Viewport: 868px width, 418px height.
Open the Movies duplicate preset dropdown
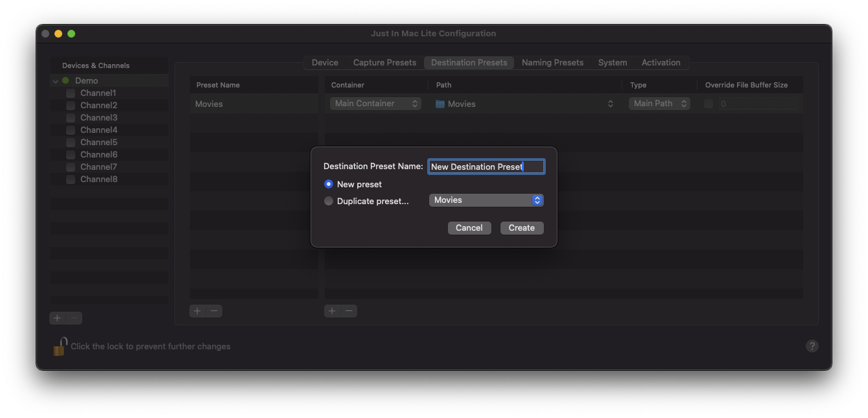(486, 200)
